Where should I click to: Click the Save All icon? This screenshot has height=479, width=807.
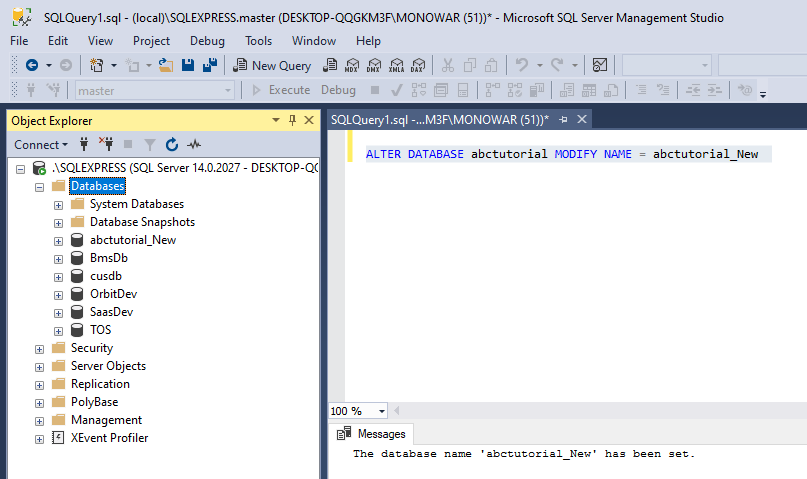coord(210,65)
